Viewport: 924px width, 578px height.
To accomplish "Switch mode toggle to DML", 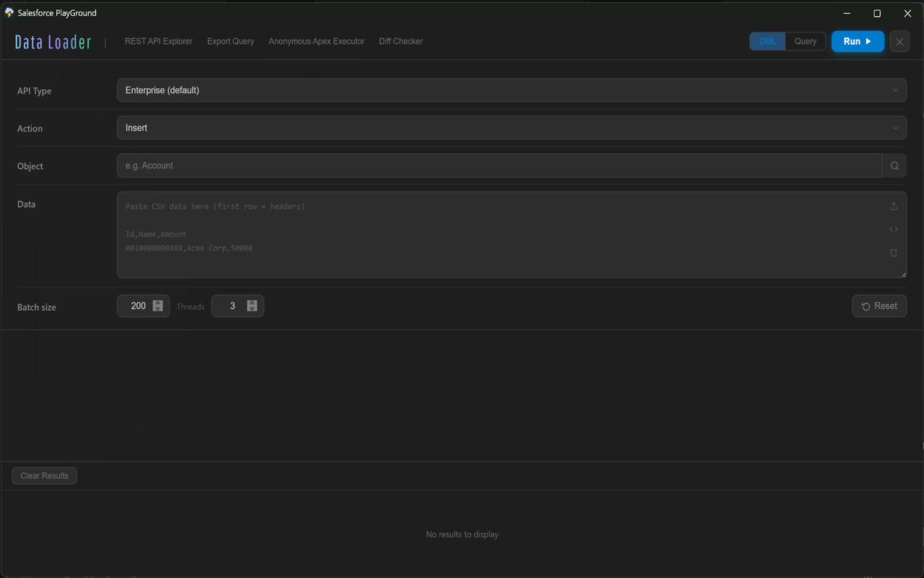I will click(767, 41).
